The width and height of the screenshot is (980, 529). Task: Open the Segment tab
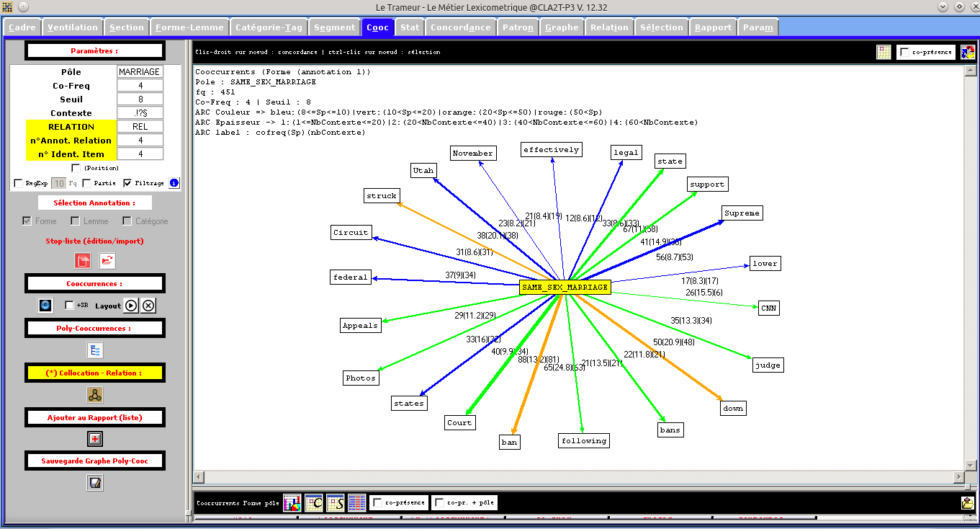(x=335, y=27)
